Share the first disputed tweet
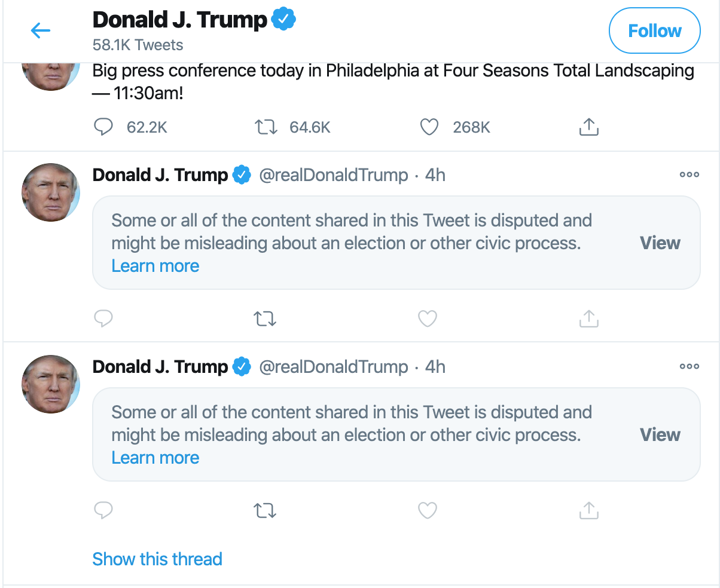 pos(588,318)
